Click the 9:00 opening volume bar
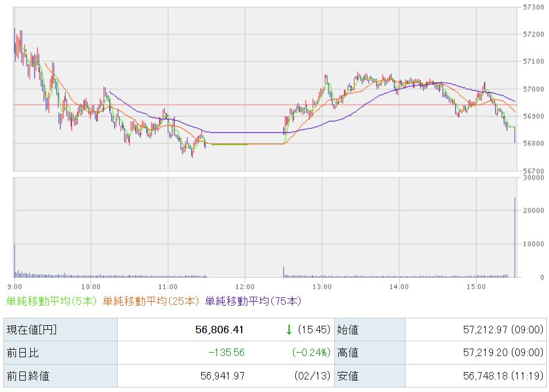Image resolution: width=549 pixels, height=392 pixels. (14, 260)
